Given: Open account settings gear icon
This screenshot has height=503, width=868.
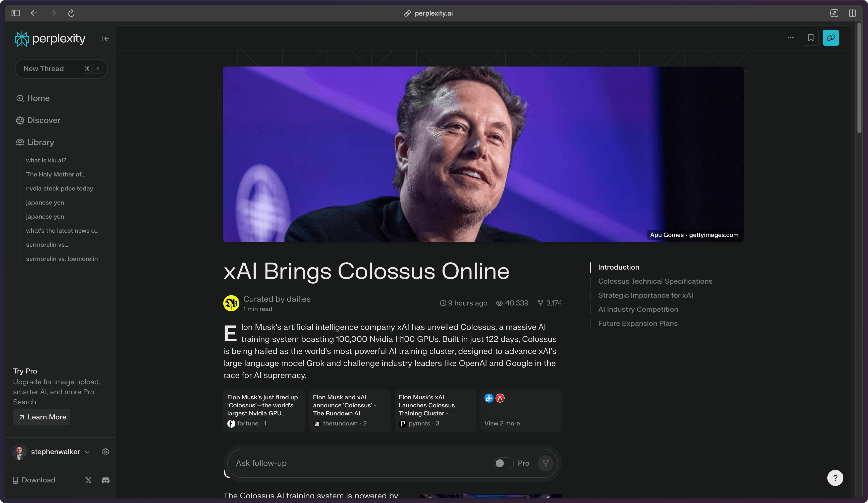Looking at the screenshot, I should click(105, 452).
